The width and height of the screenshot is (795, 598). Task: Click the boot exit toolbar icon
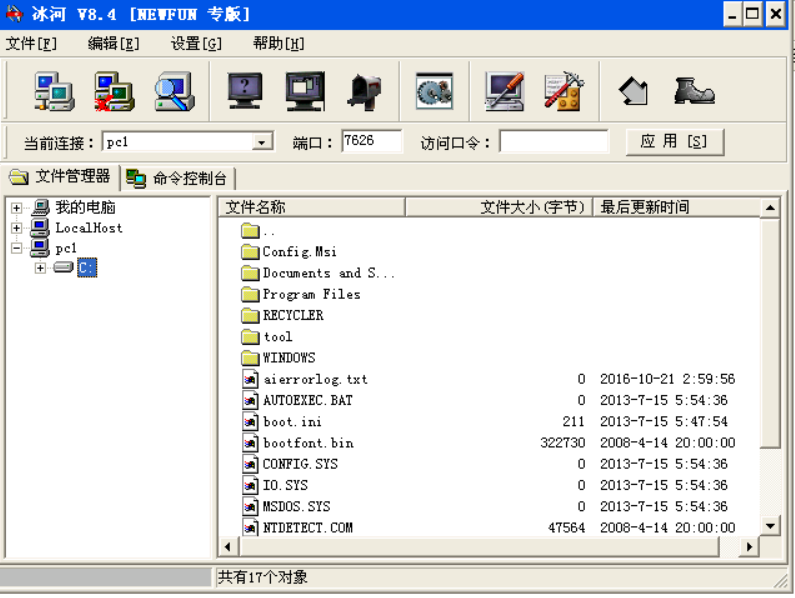tap(694, 91)
